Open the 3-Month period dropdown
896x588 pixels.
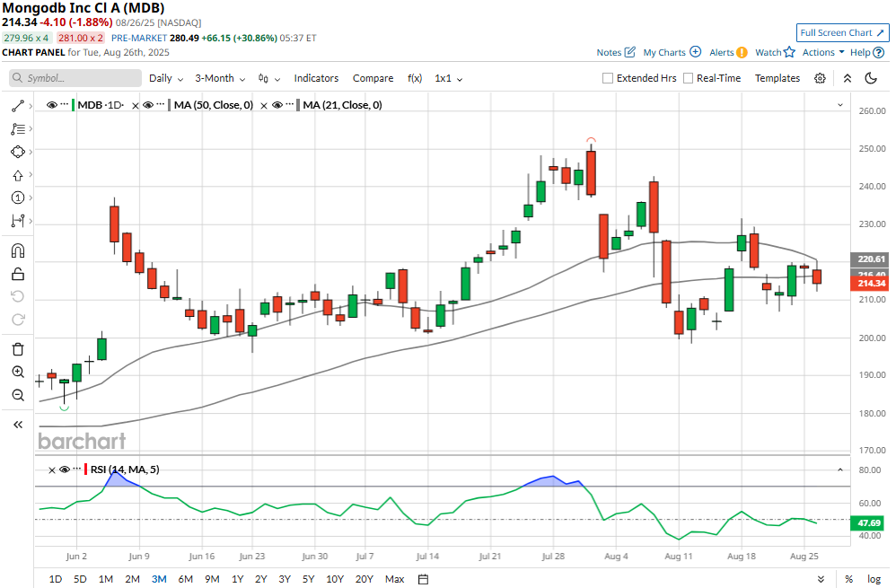(220, 78)
